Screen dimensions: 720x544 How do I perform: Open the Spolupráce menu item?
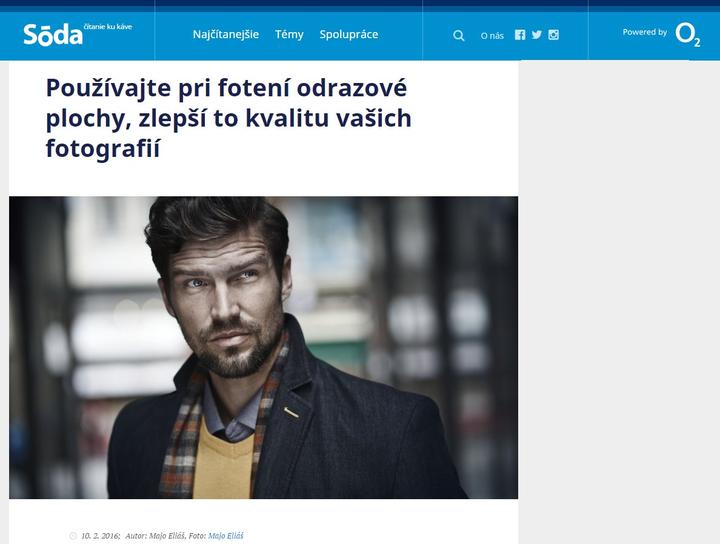tap(349, 34)
